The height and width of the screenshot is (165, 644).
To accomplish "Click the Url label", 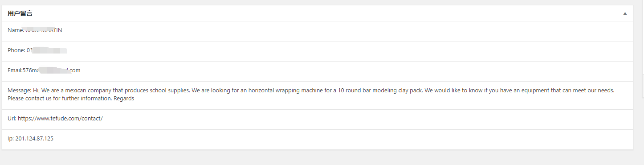I will (x=12, y=119).
